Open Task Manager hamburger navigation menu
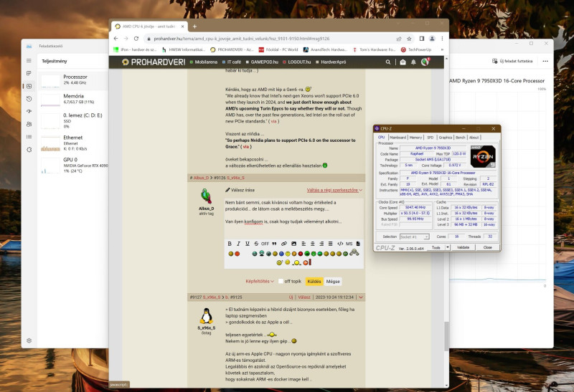The image size is (574, 392). tap(29, 61)
